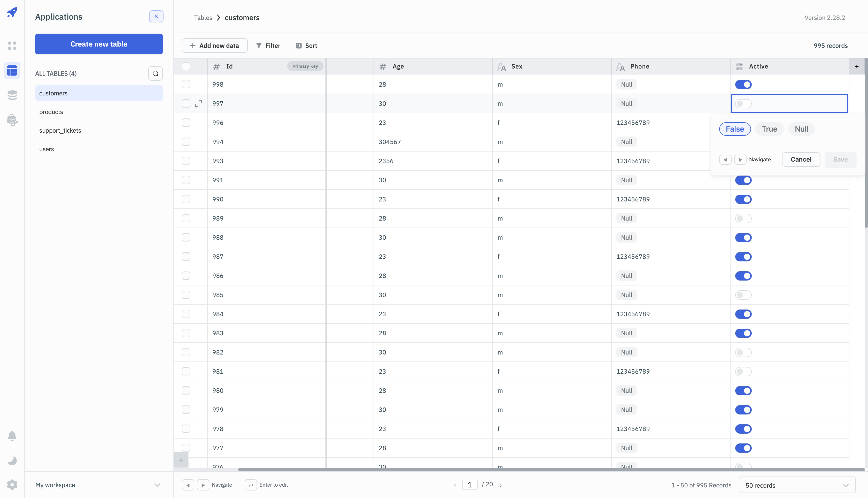Toggle dark mode moon icon
Viewport: 868px width, 498px height.
tap(12, 460)
